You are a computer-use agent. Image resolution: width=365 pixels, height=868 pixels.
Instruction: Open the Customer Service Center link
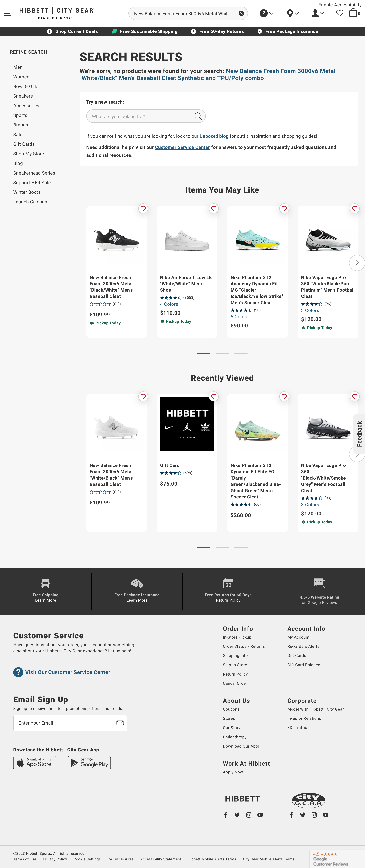182,147
